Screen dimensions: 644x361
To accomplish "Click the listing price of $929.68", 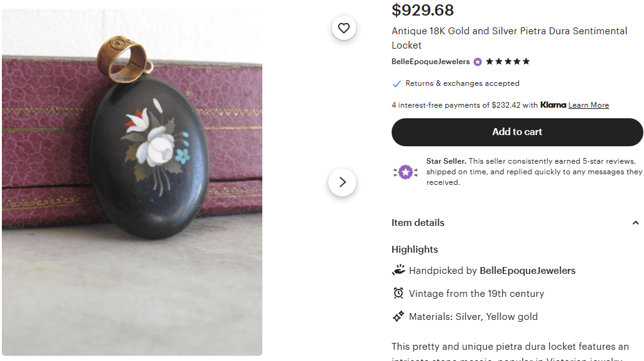I will click(423, 11).
